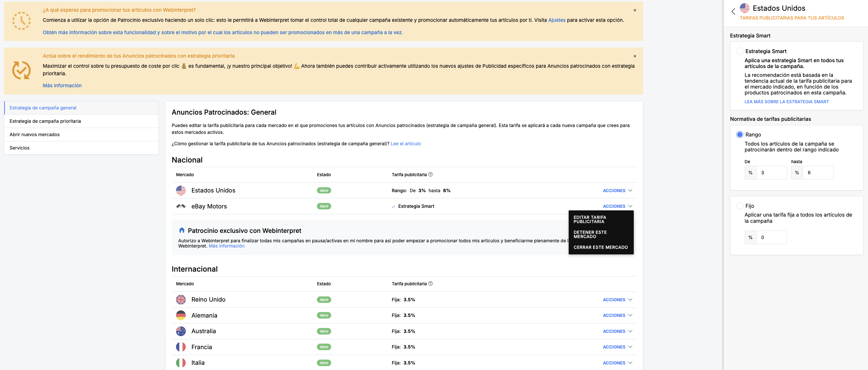Choose Editar tarifa publicitaria from menu
868x370 pixels.
point(590,220)
